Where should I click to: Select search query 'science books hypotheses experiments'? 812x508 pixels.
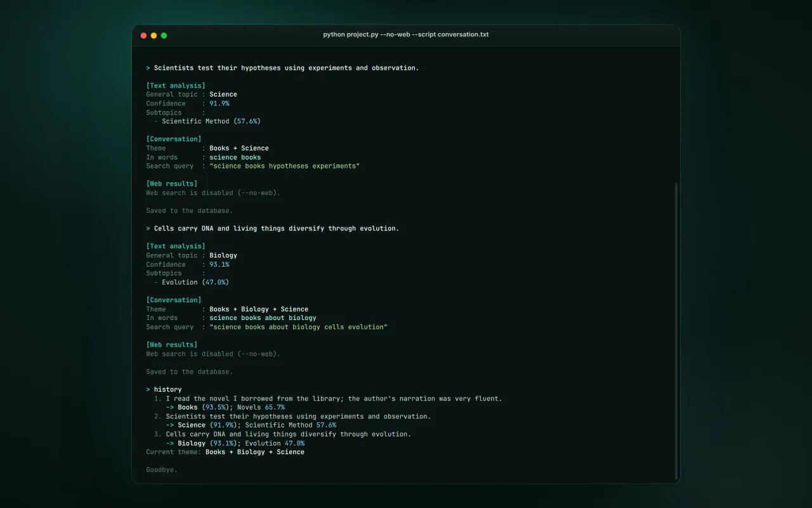click(x=285, y=166)
